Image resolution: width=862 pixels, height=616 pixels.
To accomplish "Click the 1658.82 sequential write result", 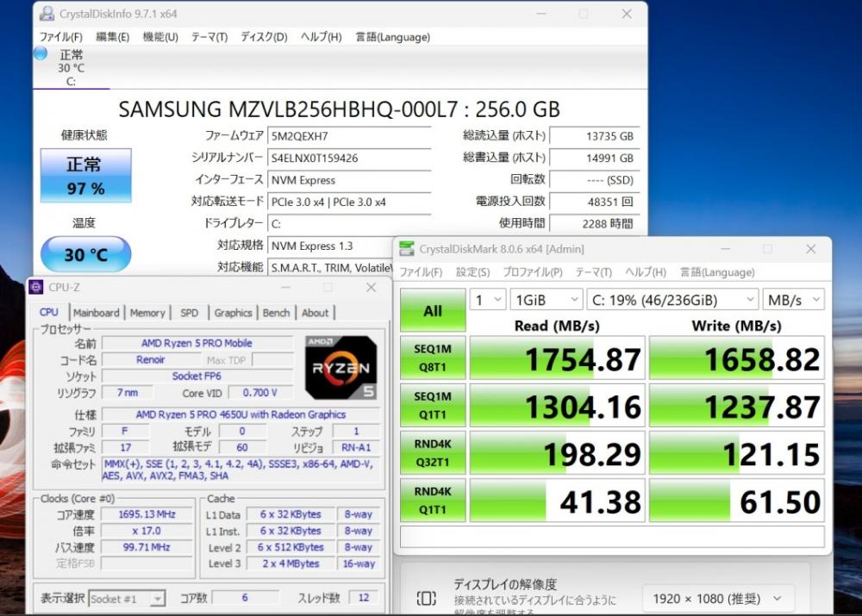I will pos(737,358).
